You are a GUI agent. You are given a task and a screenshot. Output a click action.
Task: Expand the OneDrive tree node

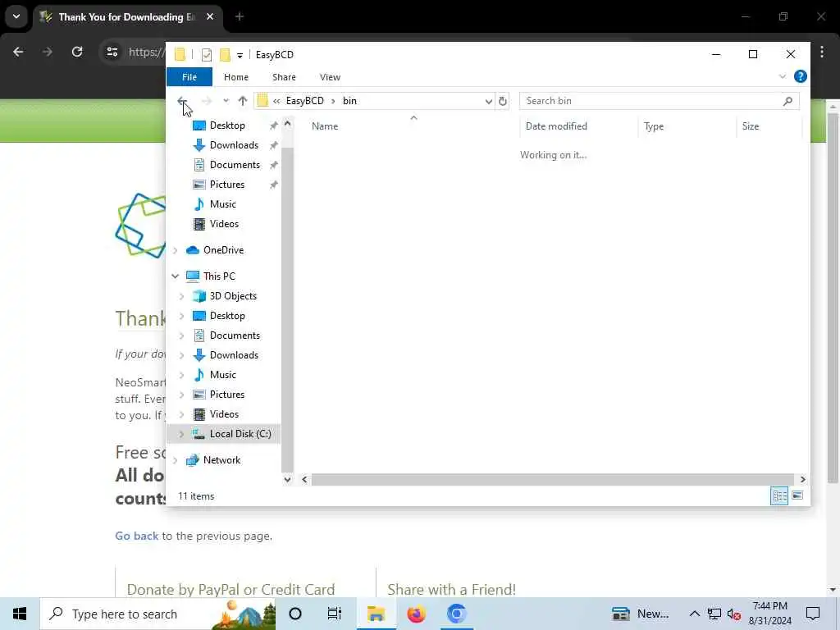pyautogui.click(x=176, y=250)
